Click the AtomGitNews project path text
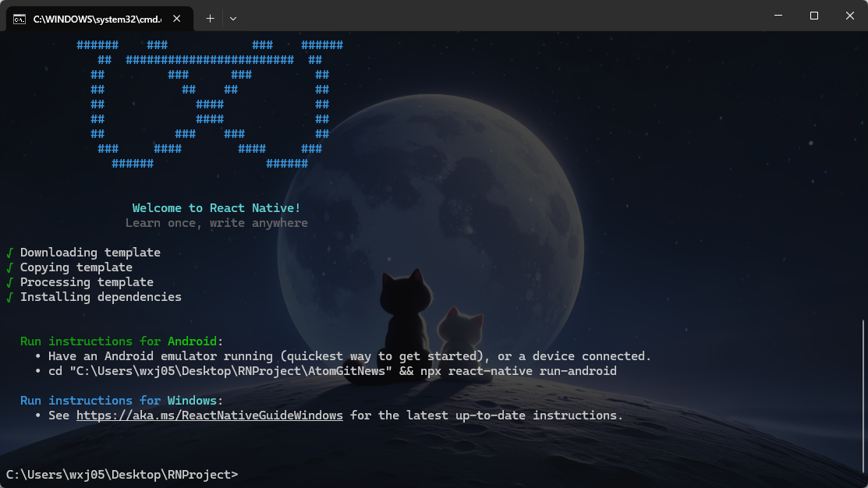868x488 pixels. (x=231, y=371)
